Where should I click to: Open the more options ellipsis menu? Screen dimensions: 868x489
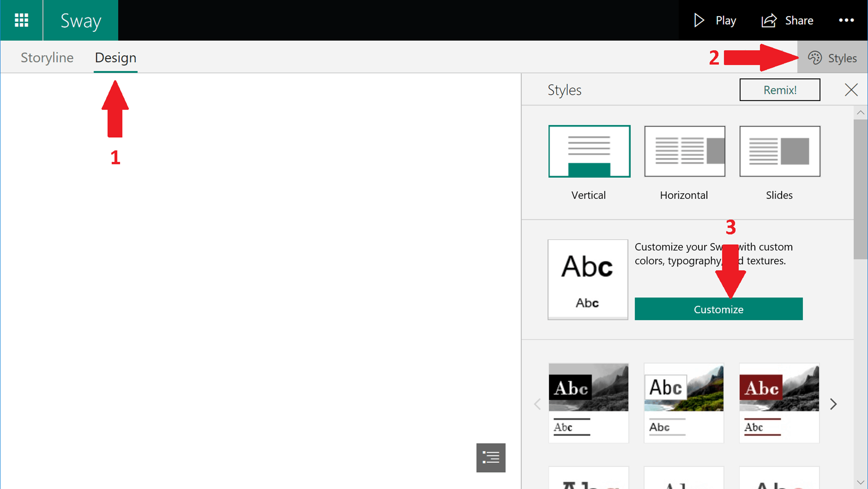(846, 20)
